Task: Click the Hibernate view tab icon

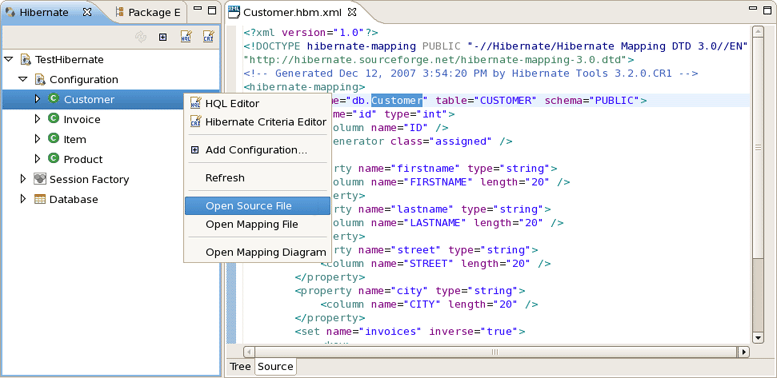Action: 10,12
